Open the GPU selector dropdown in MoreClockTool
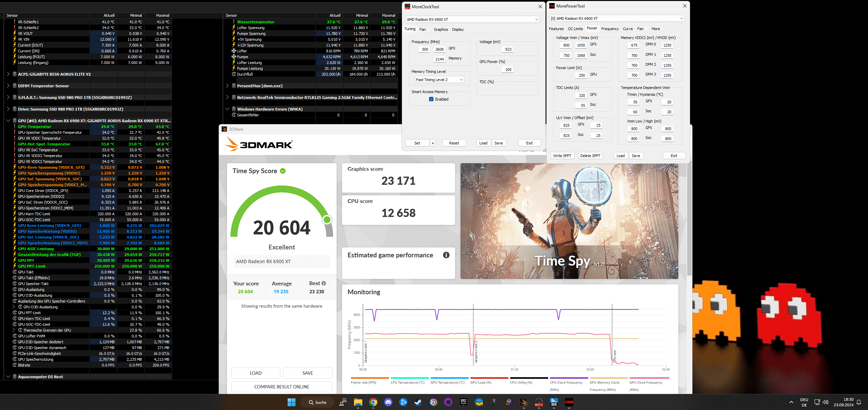Screen dimensions: 868x410 point(473,20)
